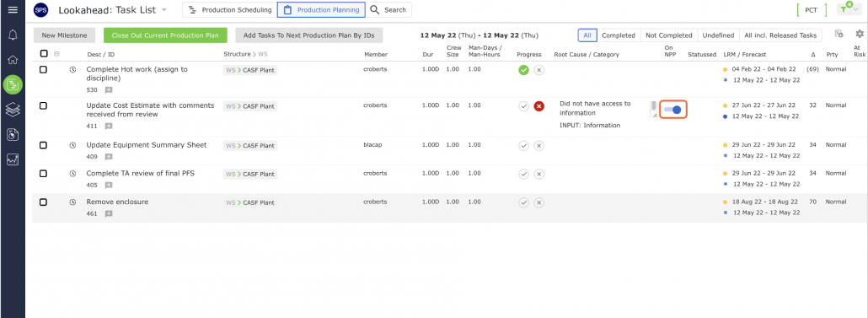Check the box for Update Cost Estimate task

pyautogui.click(x=44, y=105)
